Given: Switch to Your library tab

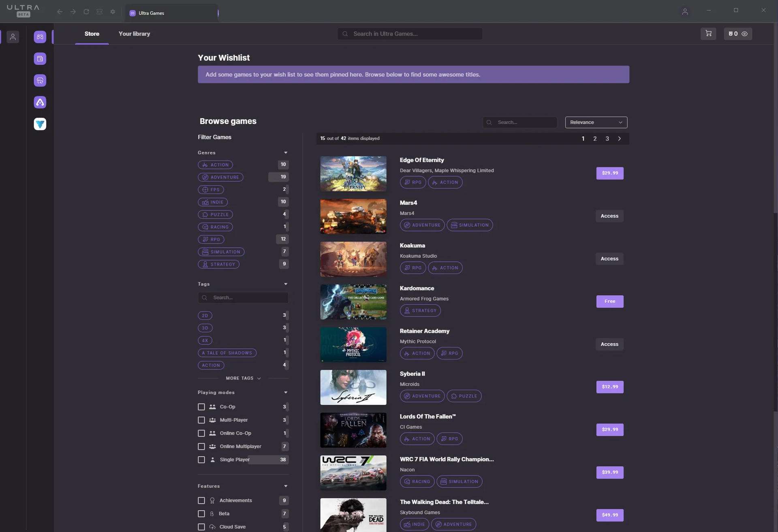Looking at the screenshot, I should (x=134, y=34).
